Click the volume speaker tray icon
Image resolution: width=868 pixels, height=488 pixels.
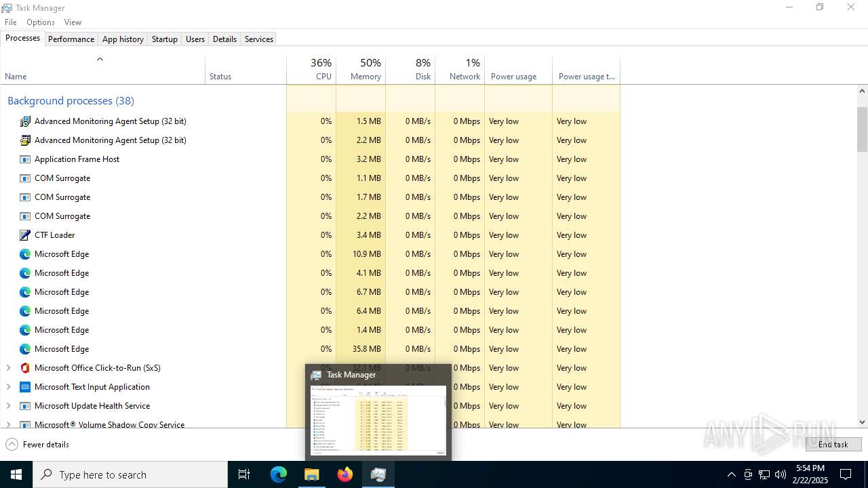coord(781,474)
